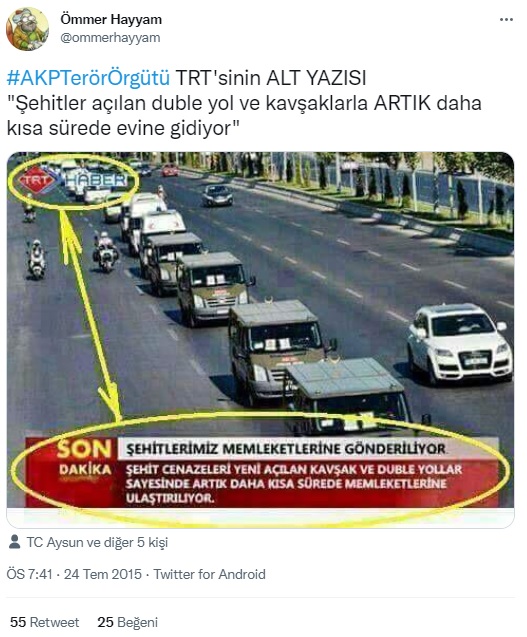Click the white Audi SUV in the photo

tap(459, 343)
